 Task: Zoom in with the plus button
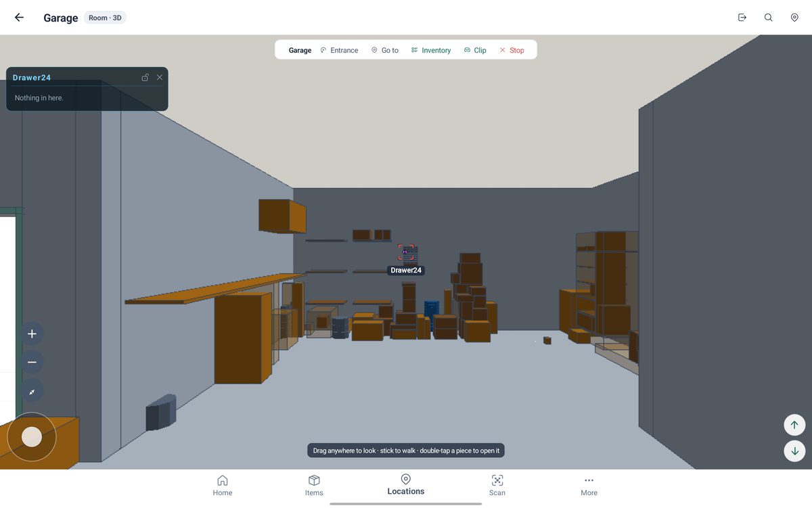click(x=32, y=333)
